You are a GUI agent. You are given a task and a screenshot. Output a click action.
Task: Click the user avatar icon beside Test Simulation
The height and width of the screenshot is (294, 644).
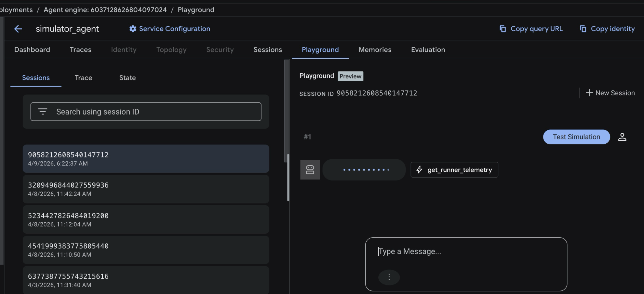coord(622,137)
